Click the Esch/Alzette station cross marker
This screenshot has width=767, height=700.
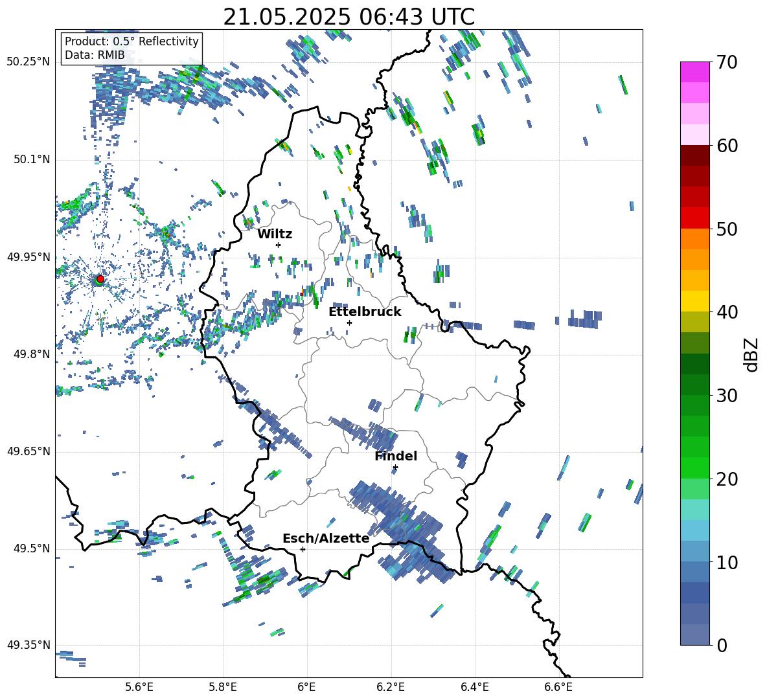pyautogui.click(x=303, y=549)
